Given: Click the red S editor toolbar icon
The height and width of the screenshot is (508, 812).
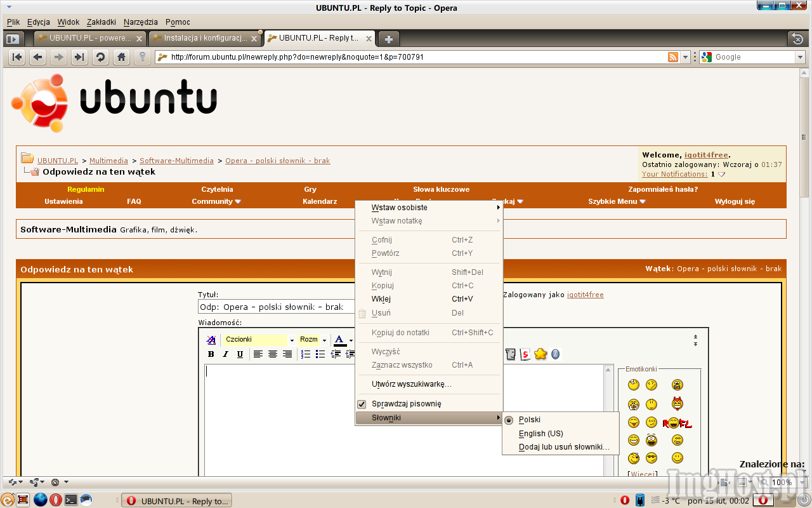Looking at the screenshot, I should coord(525,354).
